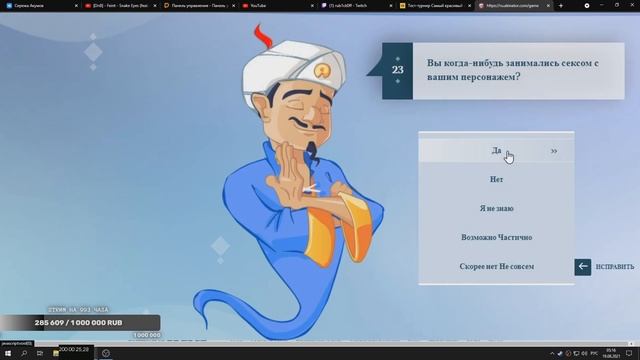Choose the 'Я не знаю' answer
Image resolution: width=640 pixels, height=360 pixels.
[x=496, y=208]
